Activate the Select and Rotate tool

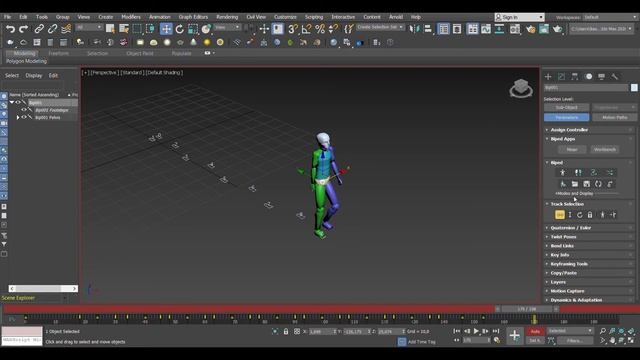[x=180, y=29]
